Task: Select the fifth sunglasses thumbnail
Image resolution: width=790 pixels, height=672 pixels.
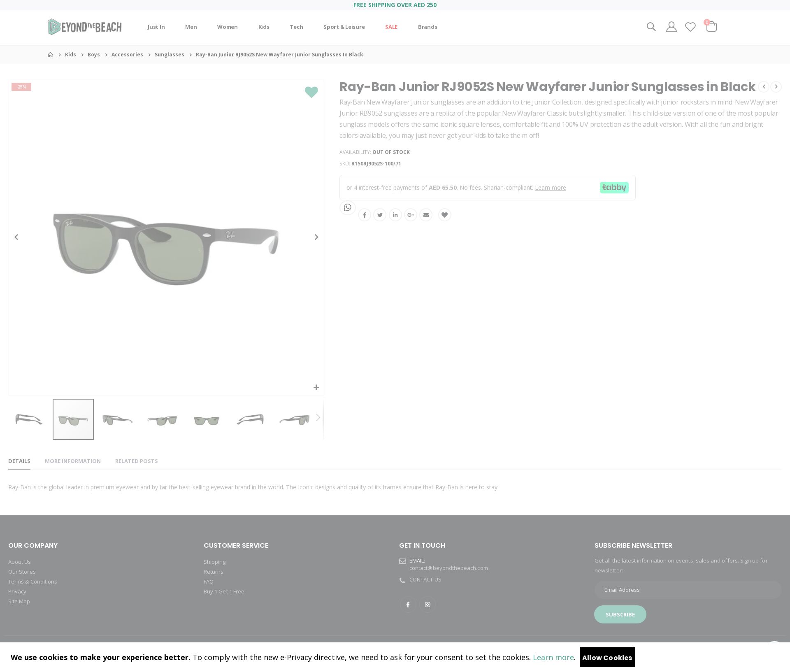Action: pos(207,419)
